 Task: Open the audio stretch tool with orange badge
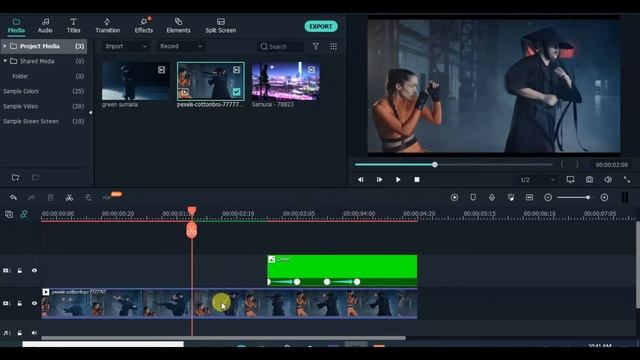tap(107, 198)
